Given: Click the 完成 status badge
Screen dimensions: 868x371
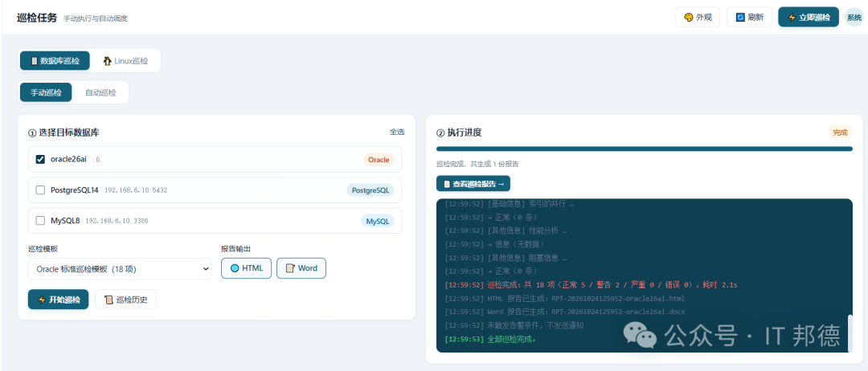Looking at the screenshot, I should coord(840,132).
